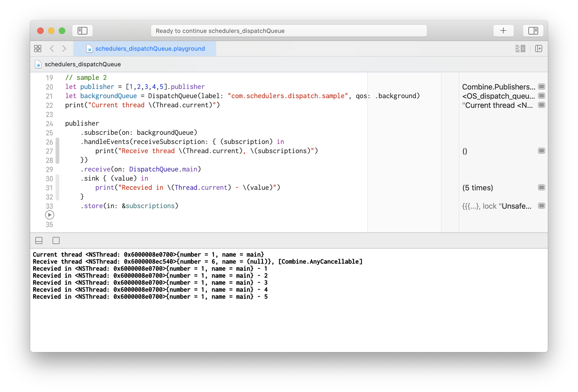
Task: Run playground from the line 34 play button
Action: pos(50,215)
